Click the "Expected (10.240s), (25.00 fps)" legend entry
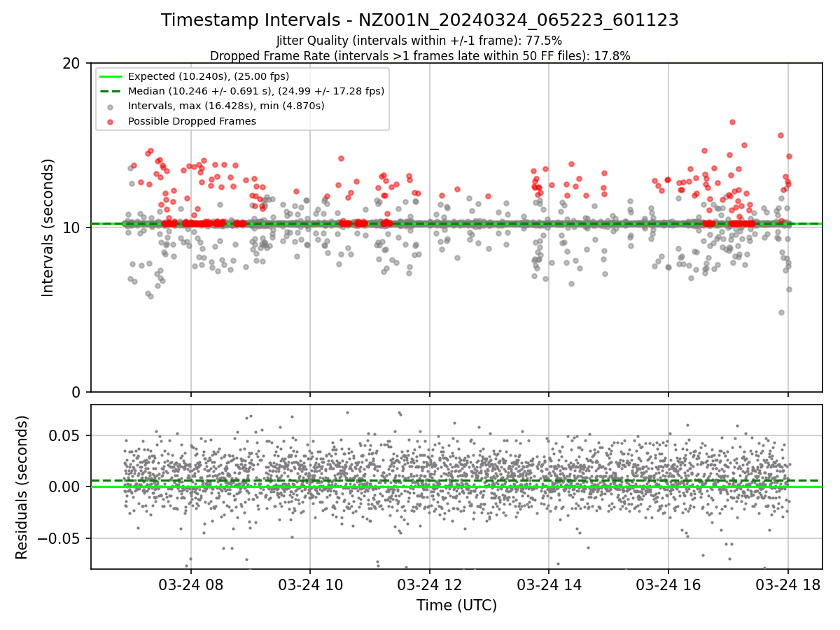 [x=209, y=76]
